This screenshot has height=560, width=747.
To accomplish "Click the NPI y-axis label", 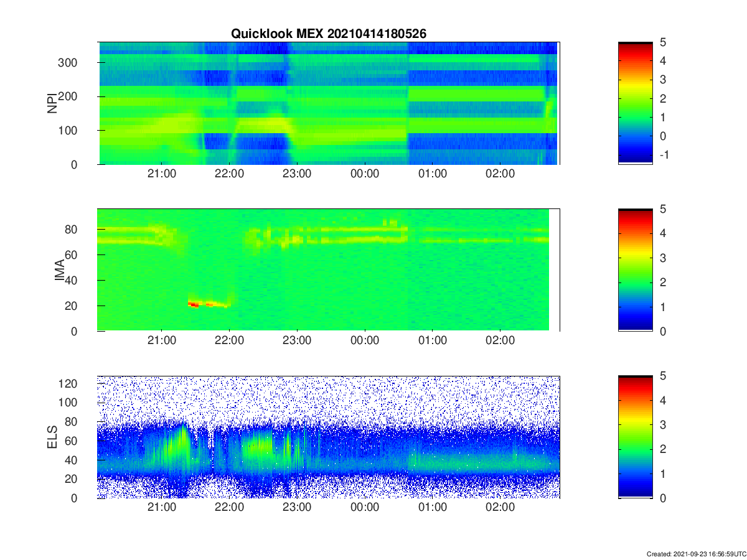I will (52, 103).
